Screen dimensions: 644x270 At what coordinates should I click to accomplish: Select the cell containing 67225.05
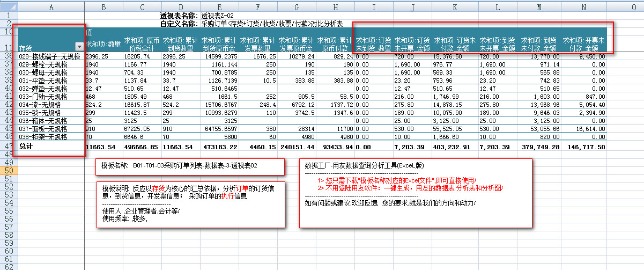pyautogui.click(x=142, y=129)
